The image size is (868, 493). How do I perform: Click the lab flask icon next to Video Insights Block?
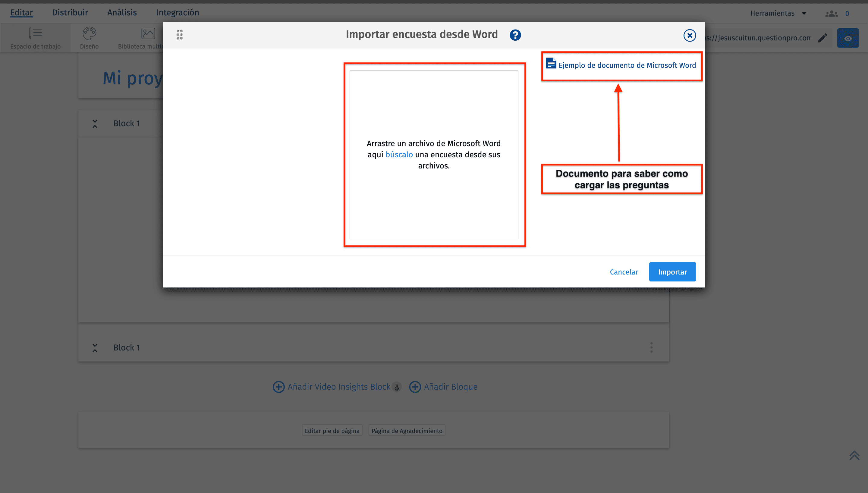click(397, 387)
